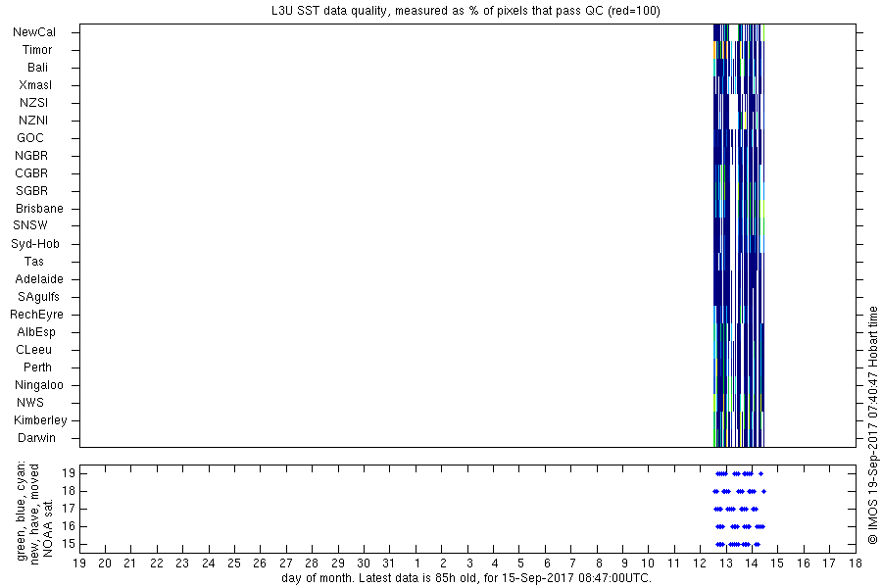Click the latest data age caption text

[x=466, y=578]
